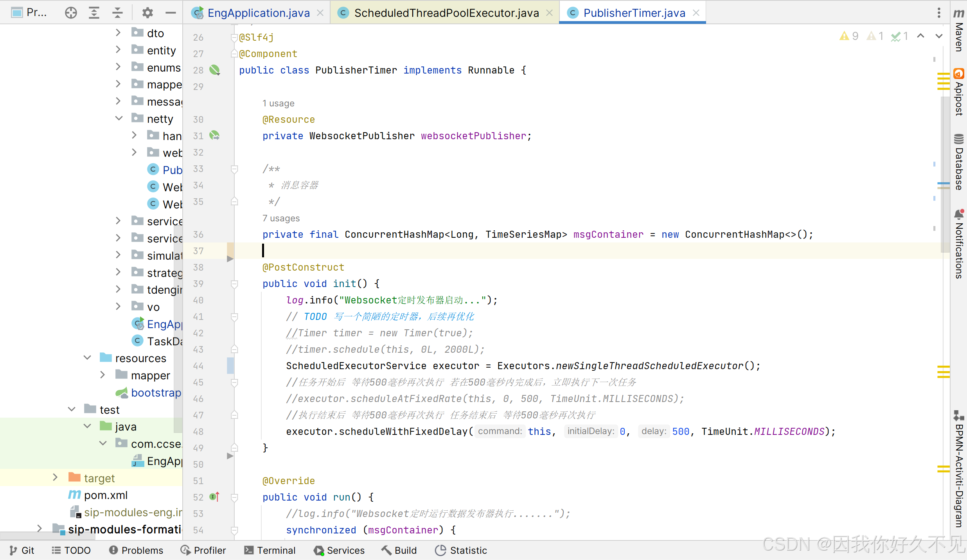
Task: Click the Expand All toolbar icon
Action: (94, 13)
